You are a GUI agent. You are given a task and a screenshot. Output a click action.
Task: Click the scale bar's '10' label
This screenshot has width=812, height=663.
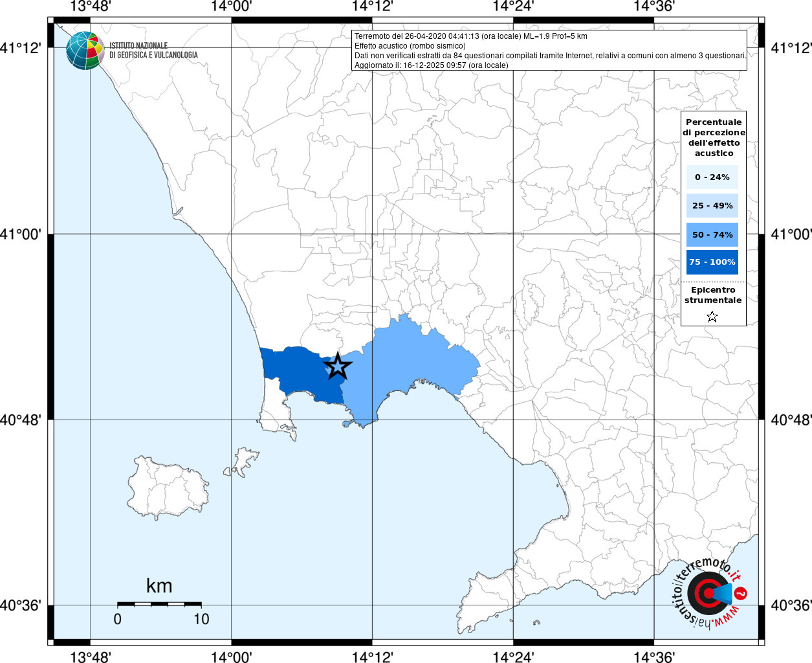201,619
